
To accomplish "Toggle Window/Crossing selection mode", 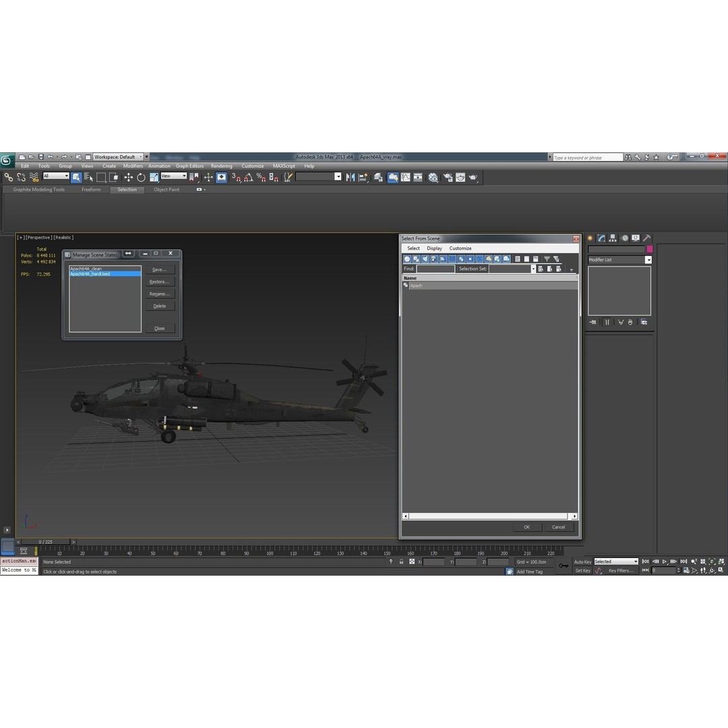I will point(113,177).
